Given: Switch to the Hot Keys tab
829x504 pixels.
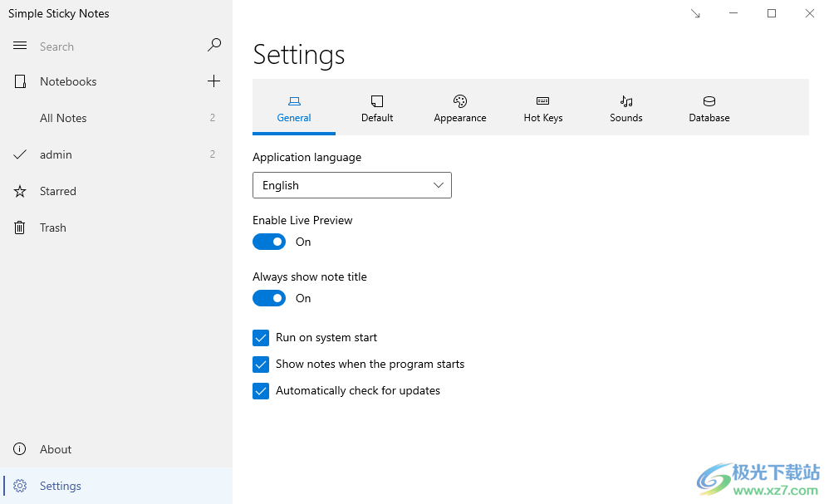Looking at the screenshot, I should pyautogui.click(x=543, y=108).
